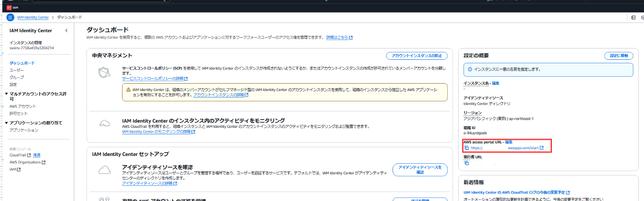644x201 pixels.
Task: Click the warning triangle icon in alert
Action: click(129, 89)
